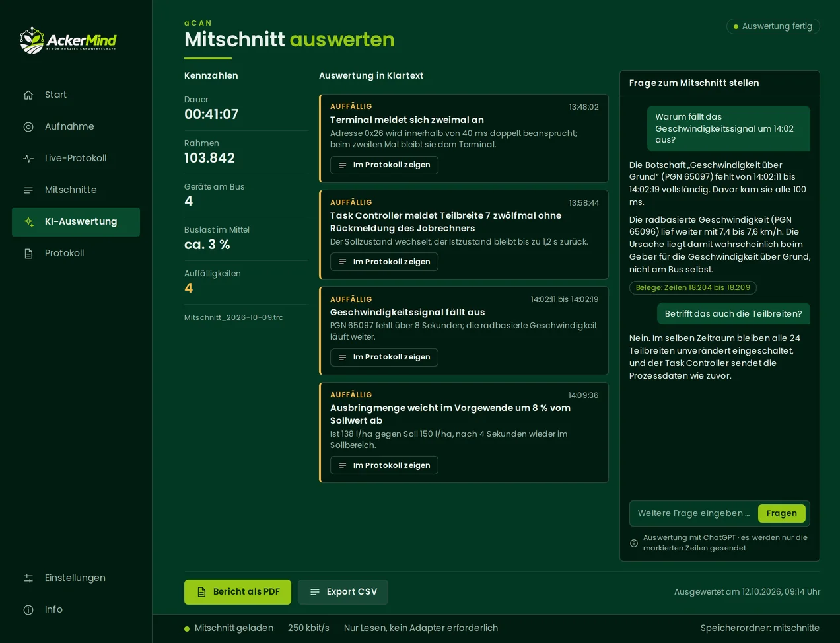Click the AckerMind logo

[68, 40]
